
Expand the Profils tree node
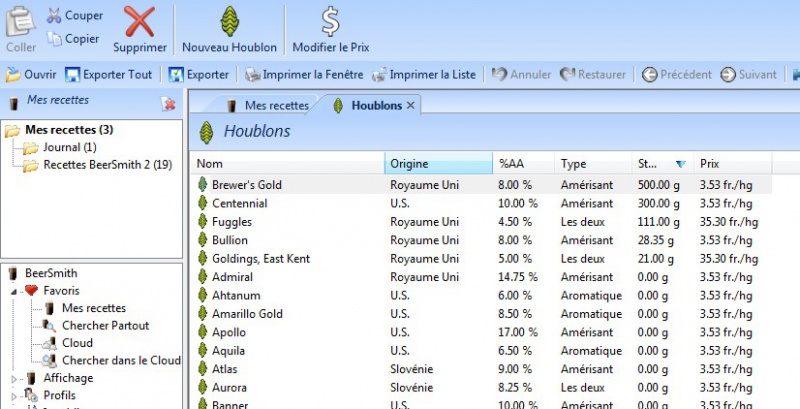pos(15,395)
